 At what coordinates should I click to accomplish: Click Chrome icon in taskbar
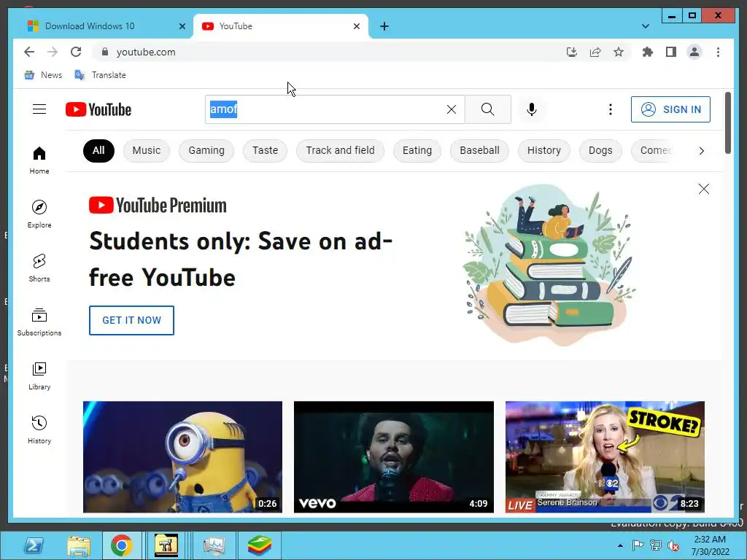coord(122,545)
